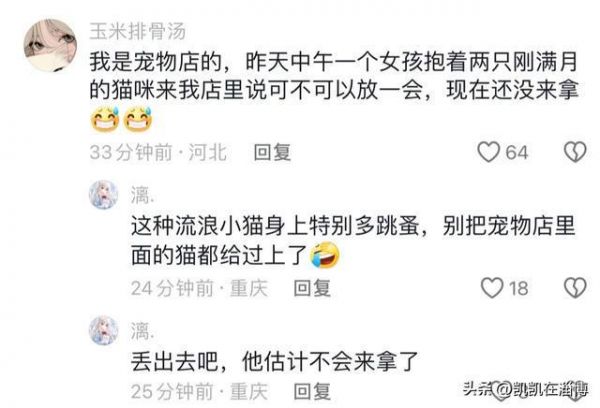Click the laughing-crying emoji after 都给过上了

324,255
